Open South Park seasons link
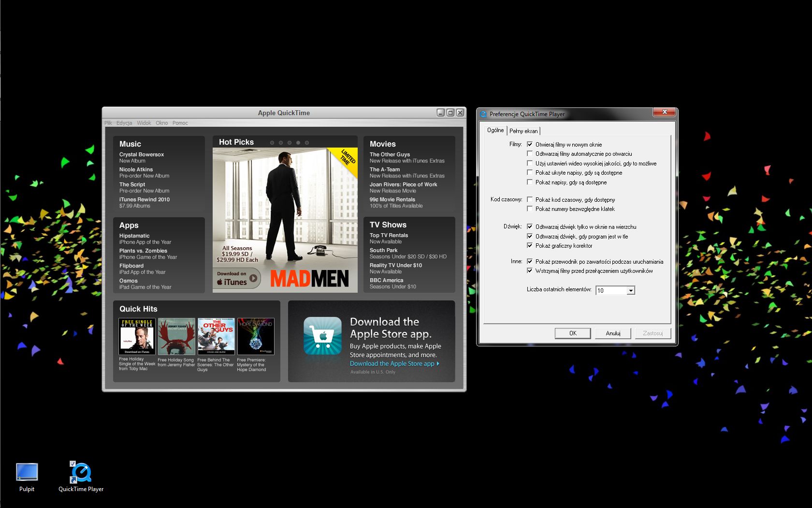The height and width of the screenshot is (508, 812). click(408, 253)
